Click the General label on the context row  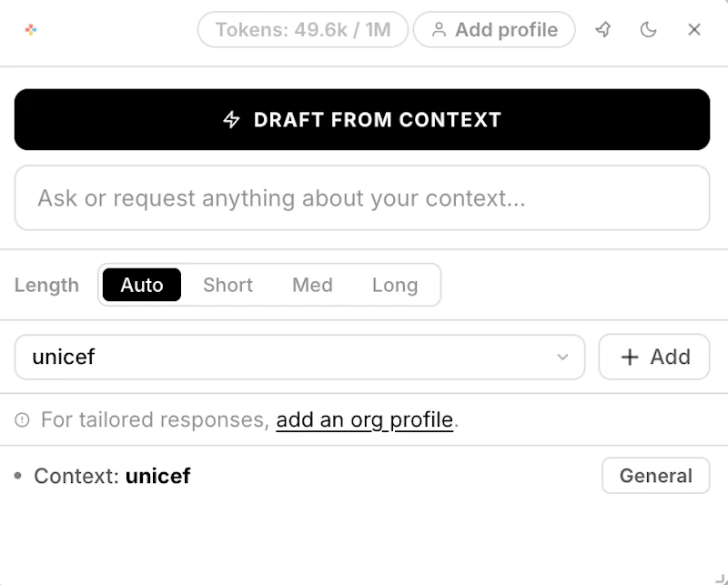[x=656, y=475]
